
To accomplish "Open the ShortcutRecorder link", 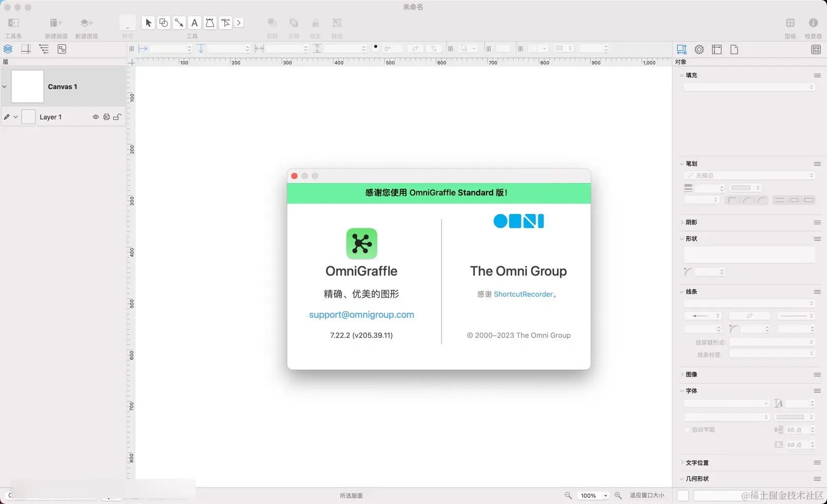I will click(523, 294).
